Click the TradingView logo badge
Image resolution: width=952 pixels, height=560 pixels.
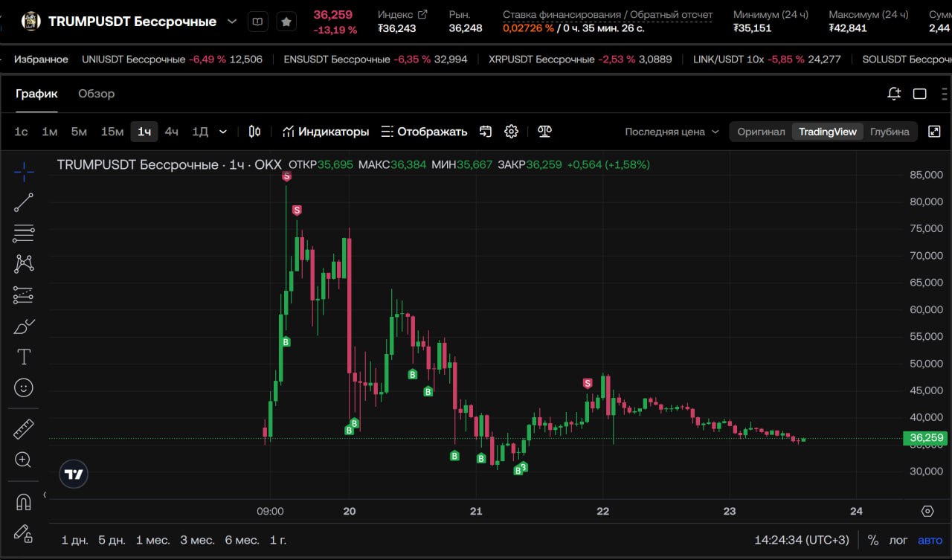coord(74,474)
